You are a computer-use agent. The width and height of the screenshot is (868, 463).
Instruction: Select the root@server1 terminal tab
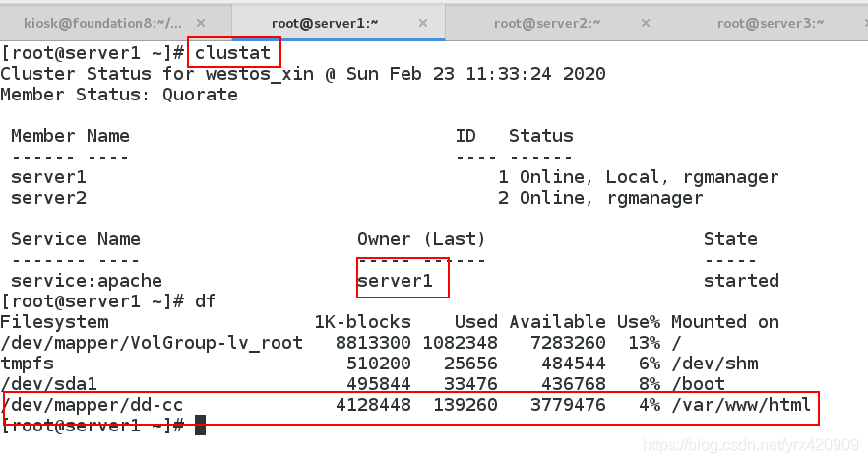tap(325, 23)
